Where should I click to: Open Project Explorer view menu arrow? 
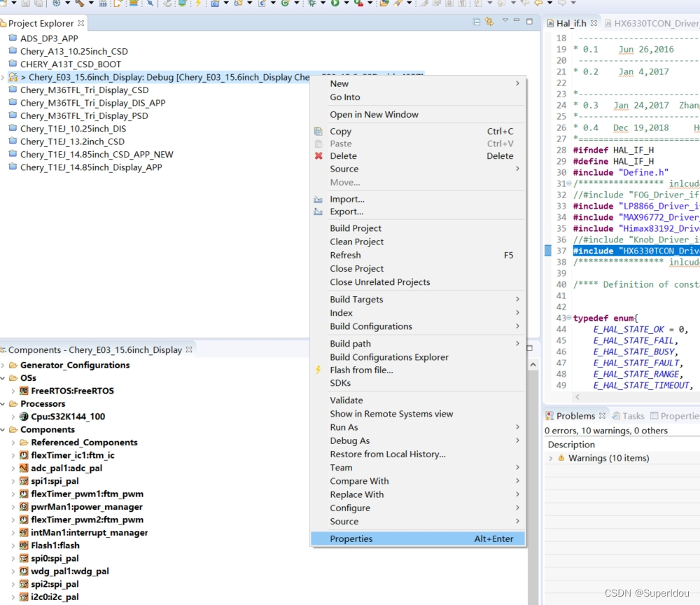point(505,20)
